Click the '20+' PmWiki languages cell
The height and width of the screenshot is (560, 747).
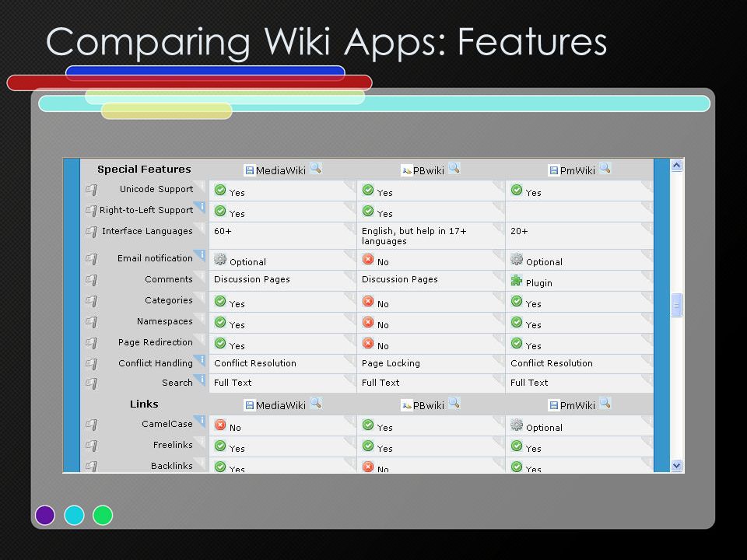[x=579, y=236]
